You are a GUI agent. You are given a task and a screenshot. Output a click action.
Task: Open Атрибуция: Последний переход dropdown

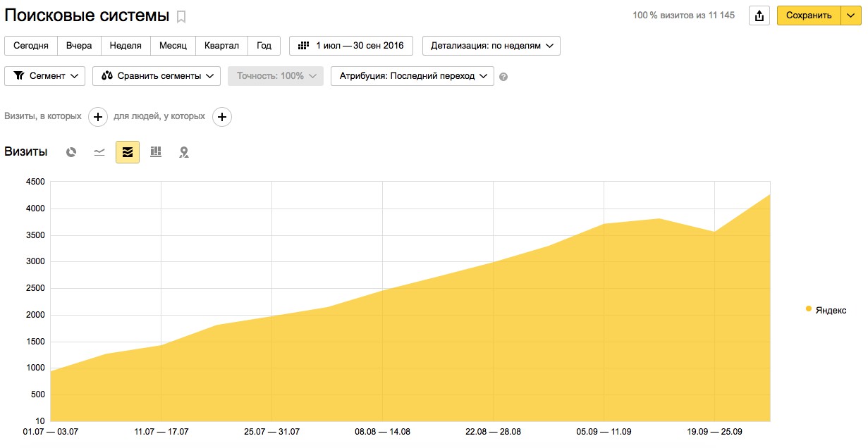(412, 76)
